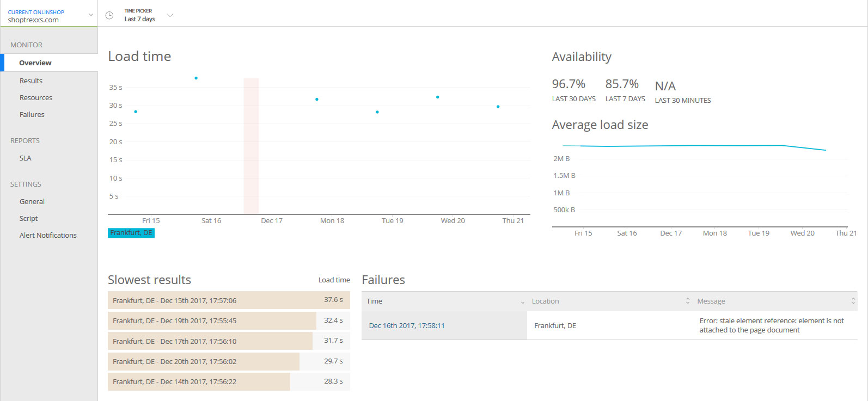Open the SLA report
The height and width of the screenshot is (401, 868).
pos(26,158)
